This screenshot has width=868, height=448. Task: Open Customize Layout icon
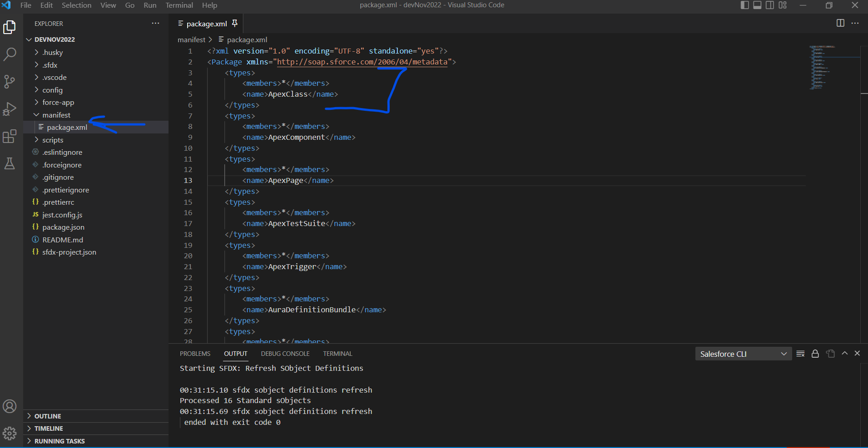click(x=783, y=5)
